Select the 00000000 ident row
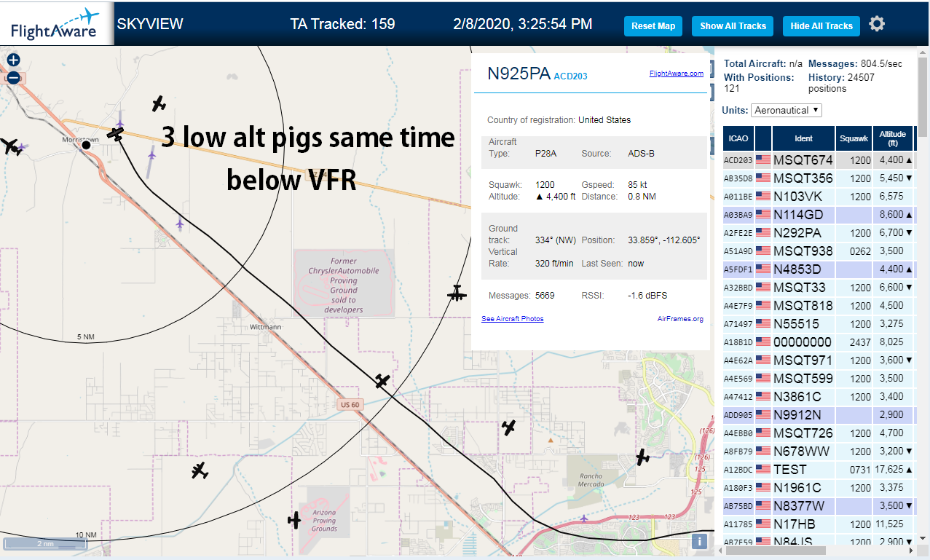Image resolution: width=930 pixels, height=560 pixels. pyautogui.click(x=819, y=342)
